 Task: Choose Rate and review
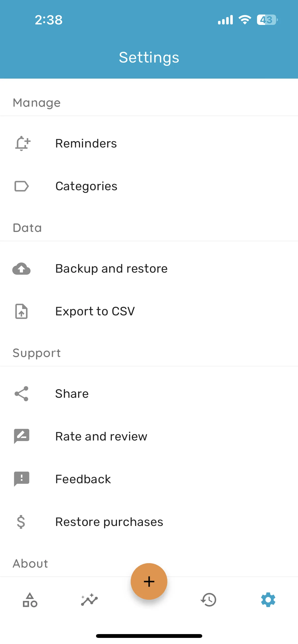[149, 436]
